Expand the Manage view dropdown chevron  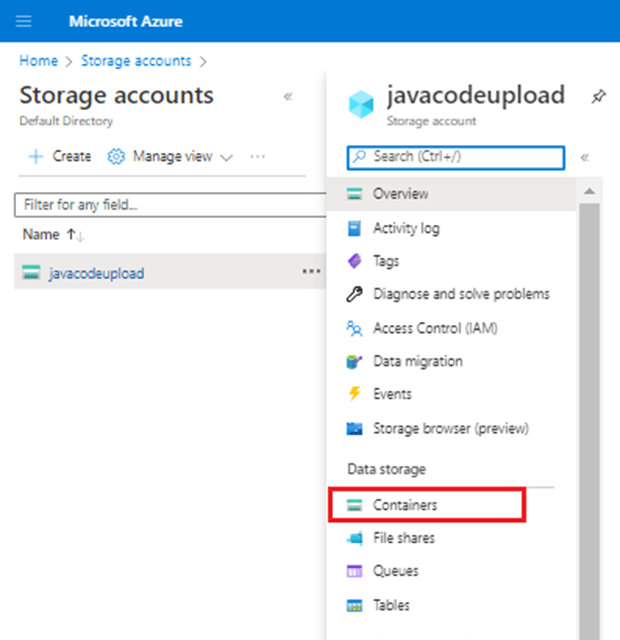[226, 158]
